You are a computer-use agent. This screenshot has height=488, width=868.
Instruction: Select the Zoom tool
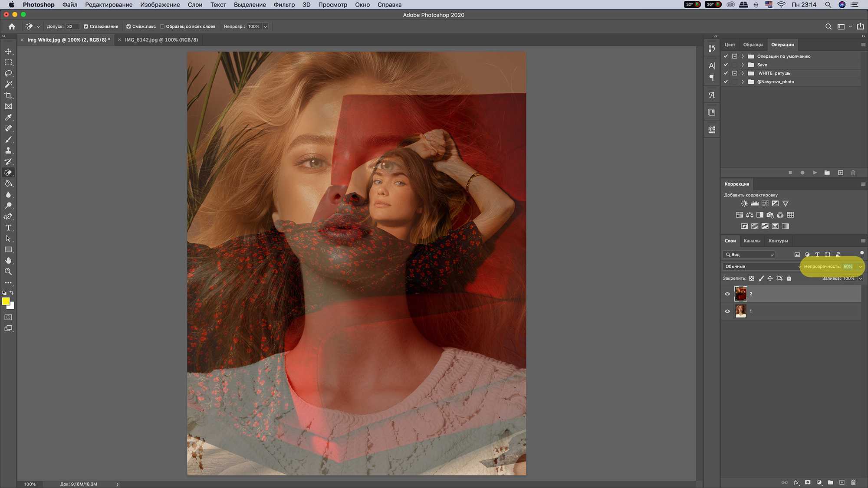[8, 272]
